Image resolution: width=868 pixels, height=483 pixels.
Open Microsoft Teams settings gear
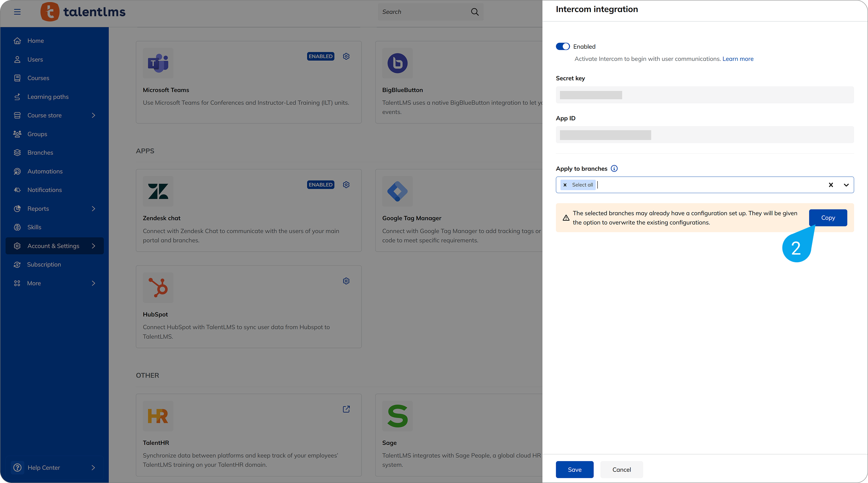pyautogui.click(x=346, y=56)
